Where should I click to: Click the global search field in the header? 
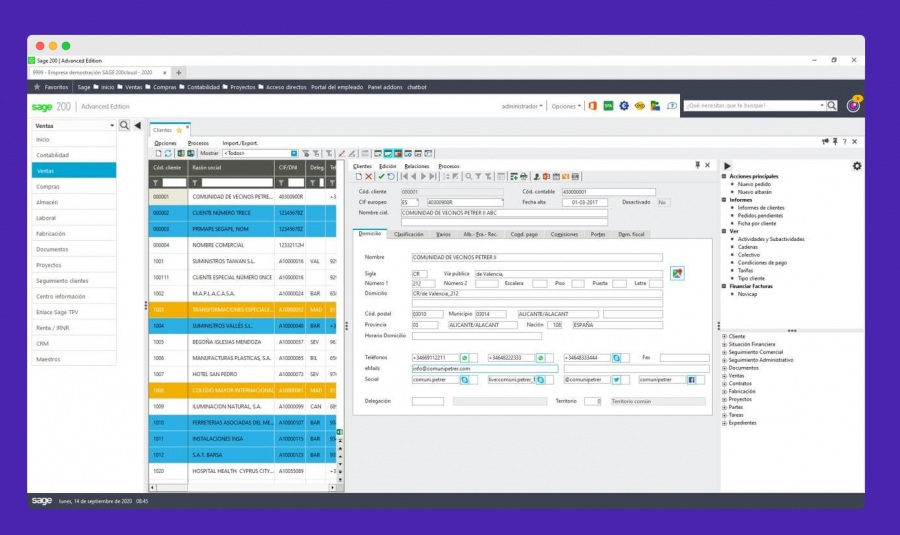point(754,106)
